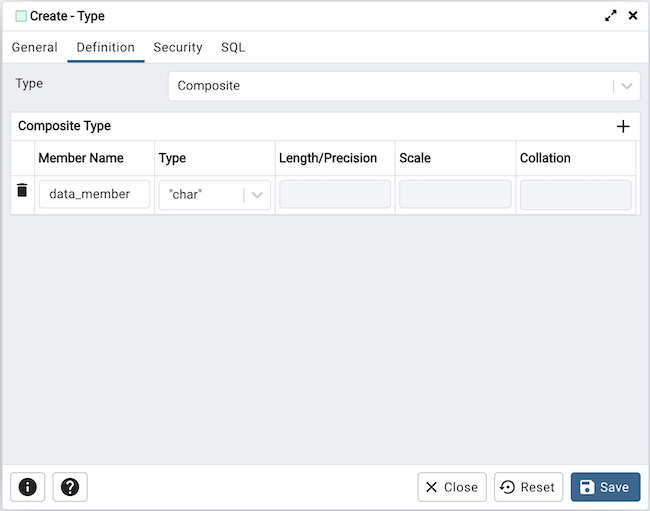Open the "char" member type dropdown
Viewport: 650px width, 511px height.
(257, 195)
